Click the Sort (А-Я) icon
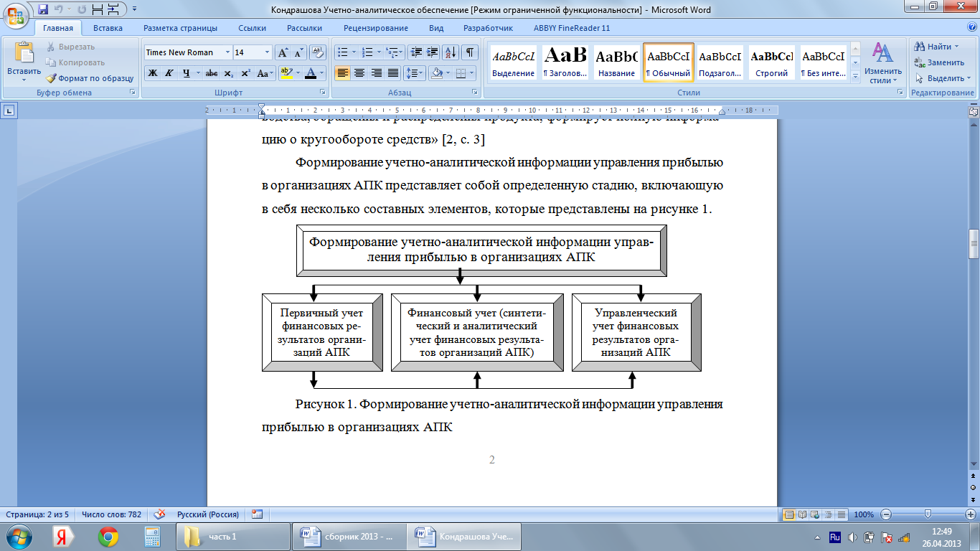The height and width of the screenshot is (551, 980). 451,52
